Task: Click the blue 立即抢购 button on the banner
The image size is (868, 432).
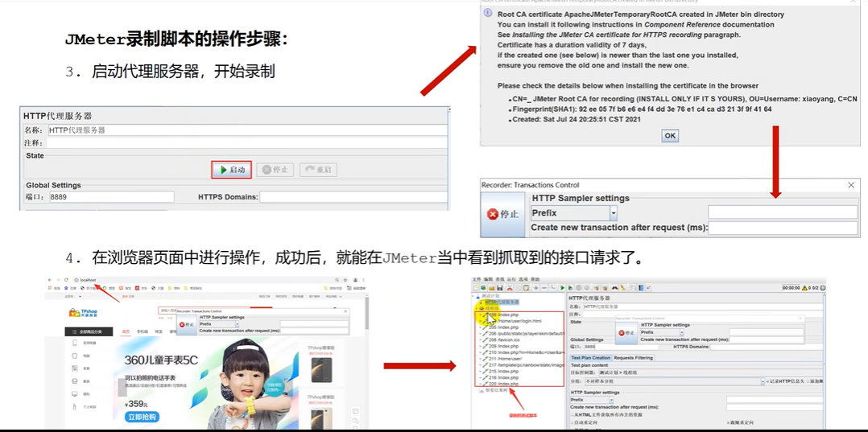Action: (142, 417)
